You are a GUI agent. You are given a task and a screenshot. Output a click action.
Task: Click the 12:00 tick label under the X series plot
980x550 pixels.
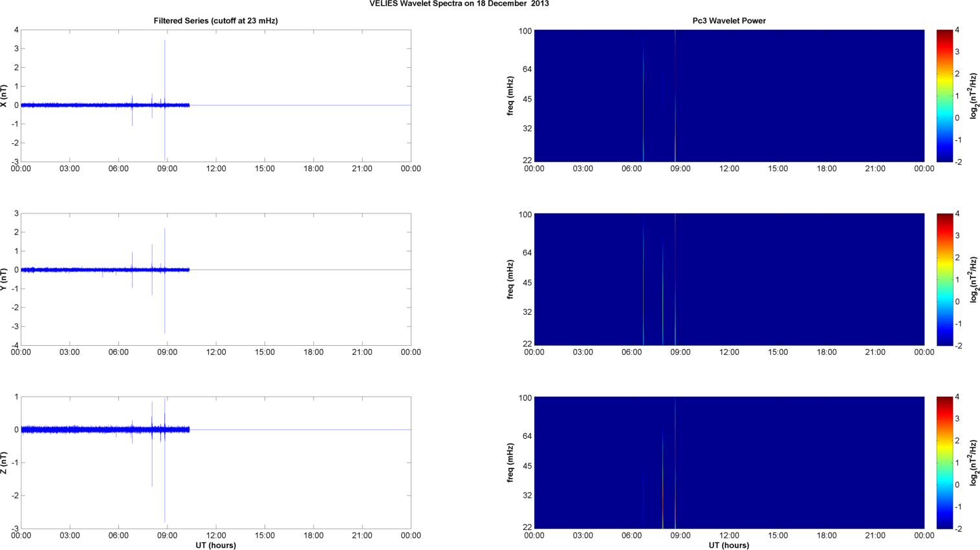coord(216,169)
